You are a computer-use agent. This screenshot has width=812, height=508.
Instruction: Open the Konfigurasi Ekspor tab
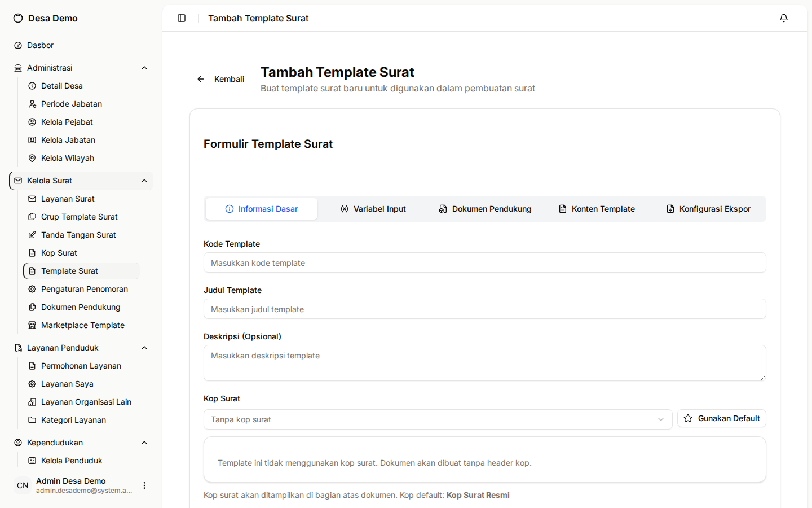[708, 209]
